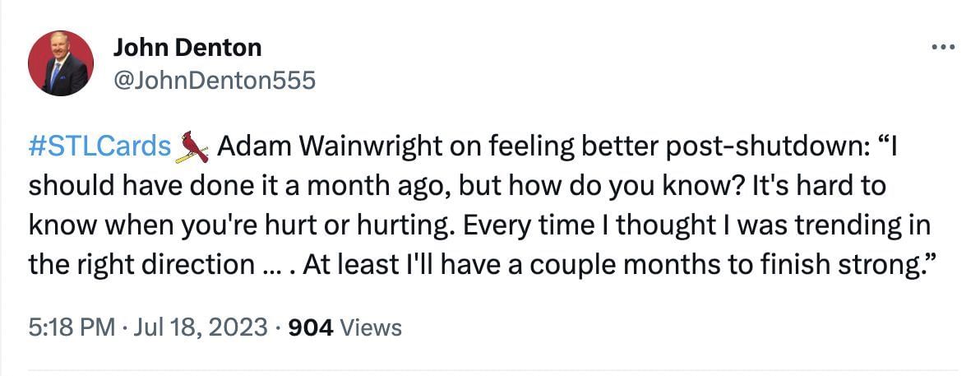Click the Views label

click(371, 328)
